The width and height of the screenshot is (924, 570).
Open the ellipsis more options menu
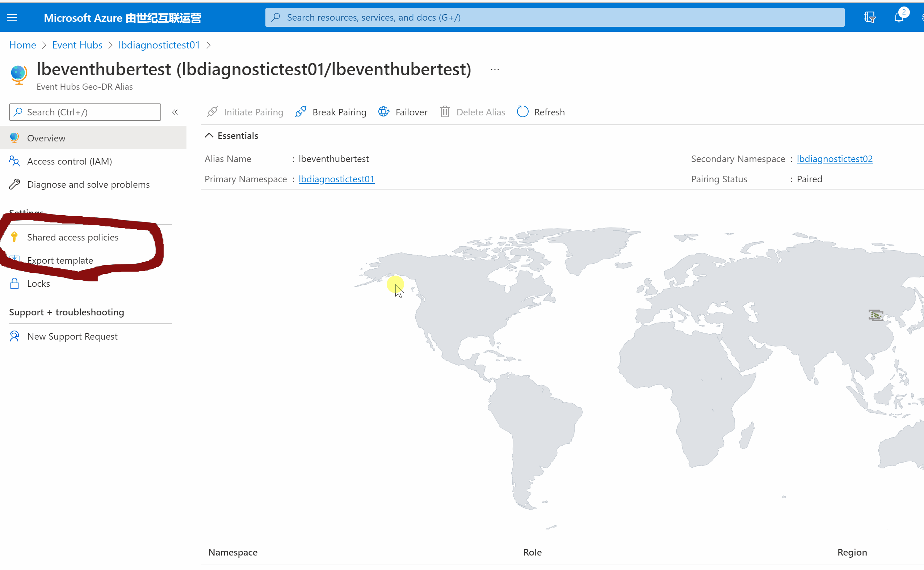tap(495, 70)
